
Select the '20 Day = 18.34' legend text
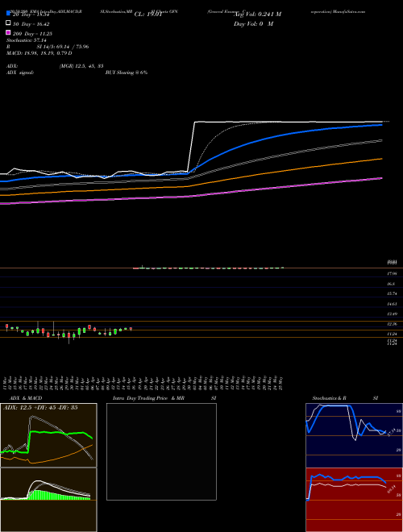(31, 15)
